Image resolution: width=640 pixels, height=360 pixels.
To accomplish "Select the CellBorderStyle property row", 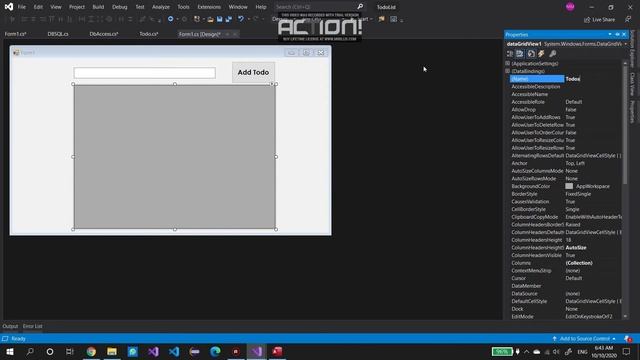I will pyautogui.click(x=565, y=209).
